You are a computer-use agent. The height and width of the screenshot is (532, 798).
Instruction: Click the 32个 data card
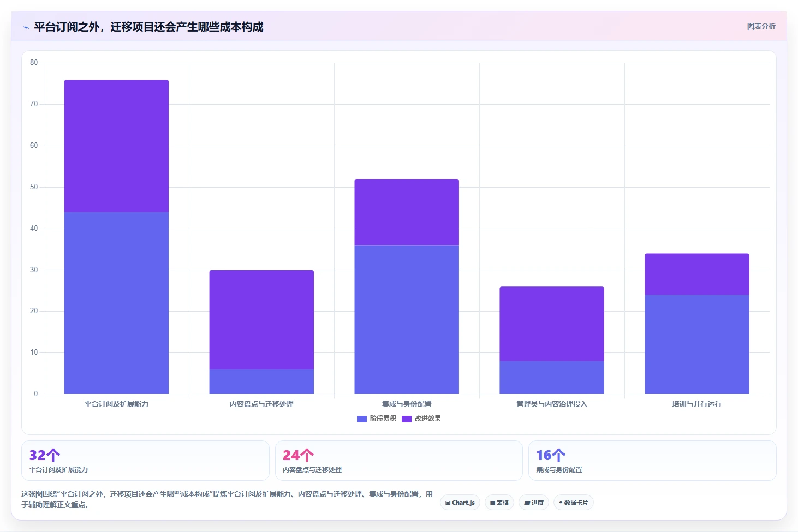[145, 461]
